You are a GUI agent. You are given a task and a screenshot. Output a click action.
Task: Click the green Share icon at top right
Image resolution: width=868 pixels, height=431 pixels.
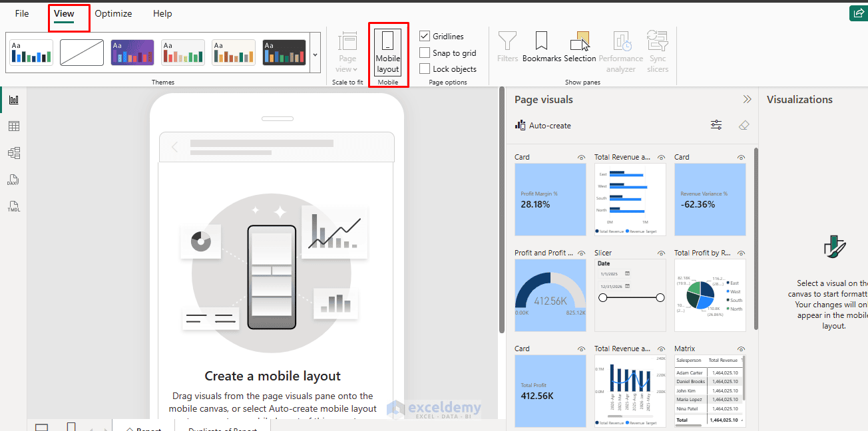pyautogui.click(x=858, y=13)
